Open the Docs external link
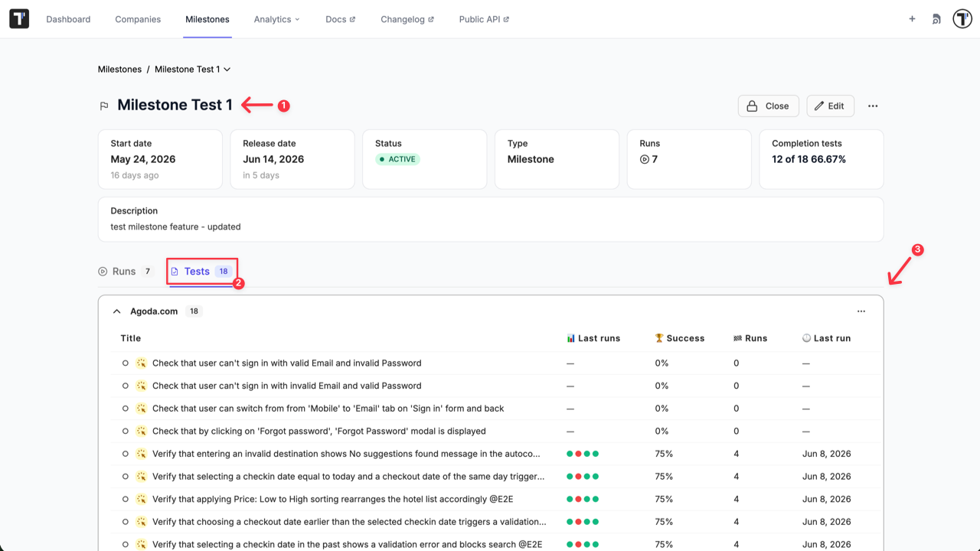This screenshot has height=551, width=980. [x=340, y=19]
